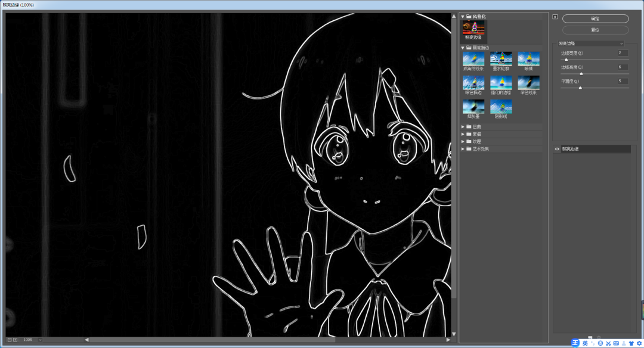Click the 画笔描边 category folder icon

469,48
